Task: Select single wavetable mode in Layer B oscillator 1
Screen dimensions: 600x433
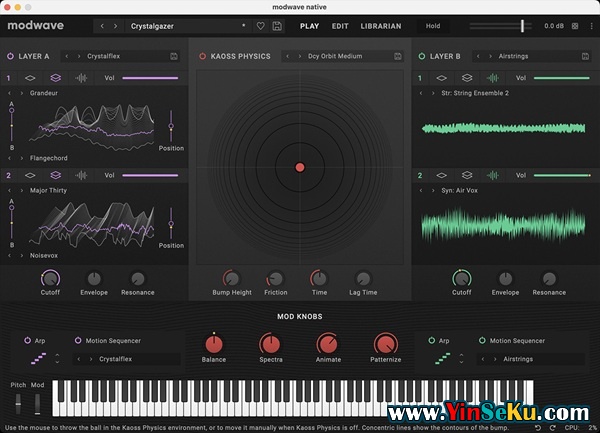Action: click(x=441, y=78)
